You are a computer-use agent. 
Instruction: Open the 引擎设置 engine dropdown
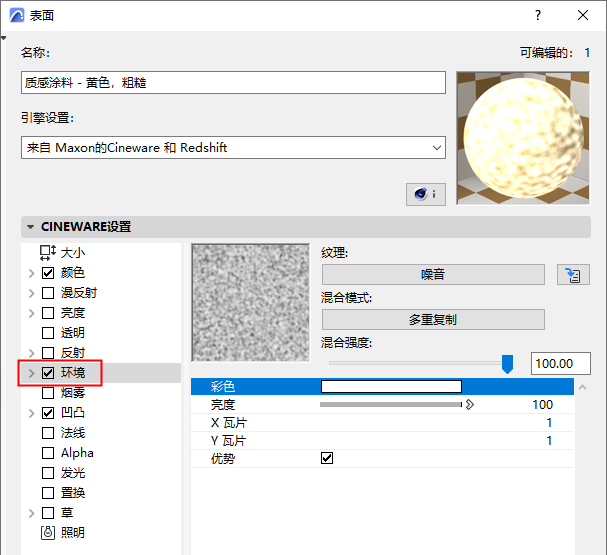pyautogui.click(x=233, y=147)
